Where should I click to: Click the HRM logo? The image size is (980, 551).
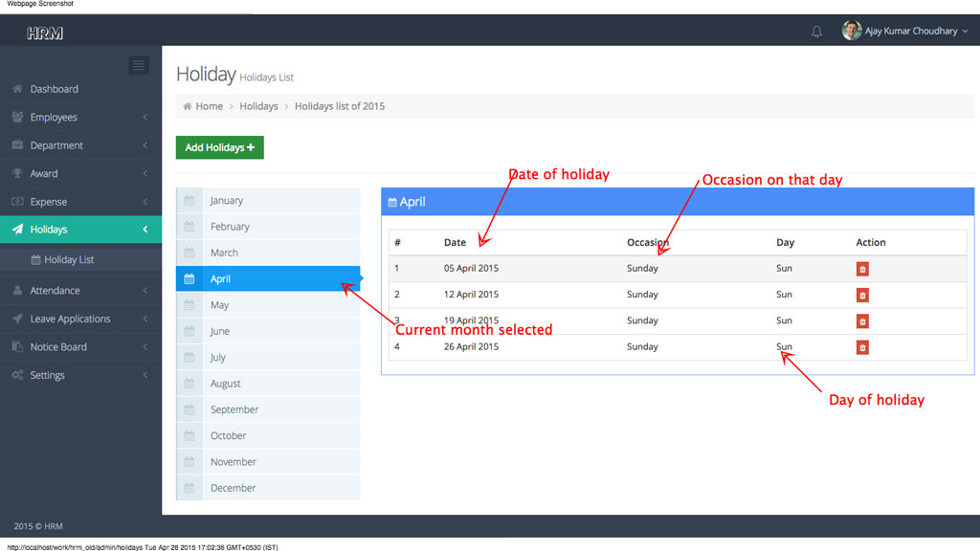(x=45, y=33)
